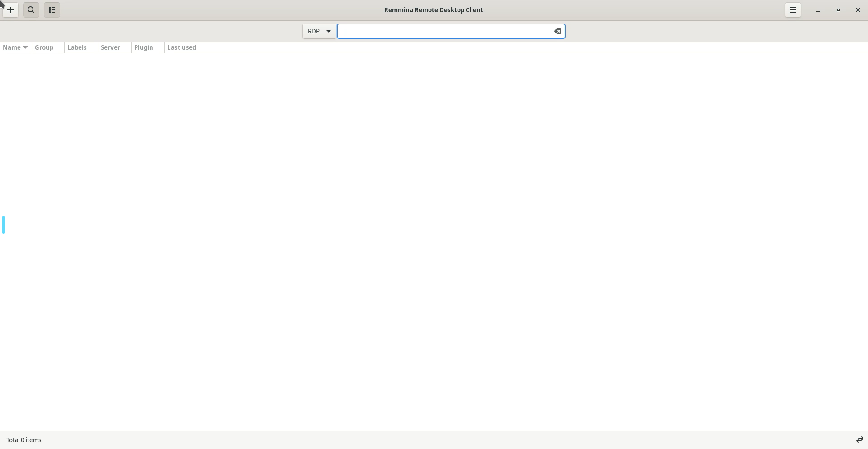Sort by the Plugin column header
Screen dimensions: 868x449
tap(144, 47)
